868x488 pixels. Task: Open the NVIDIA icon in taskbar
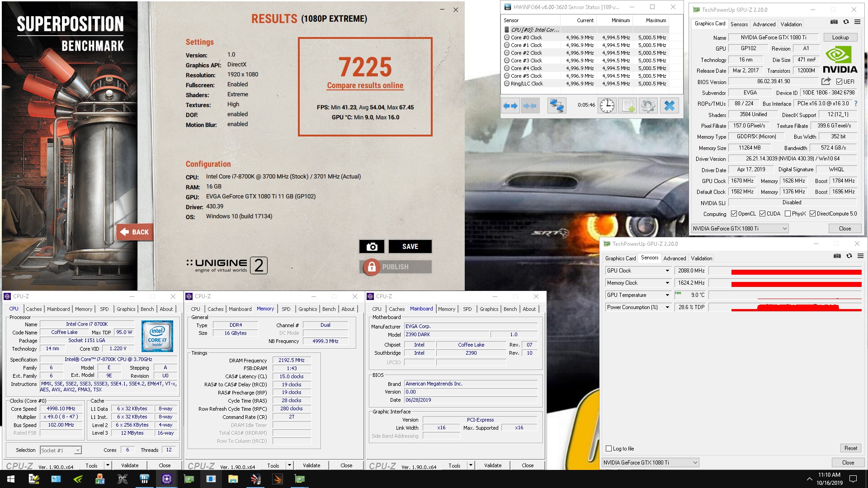[78, 479]
